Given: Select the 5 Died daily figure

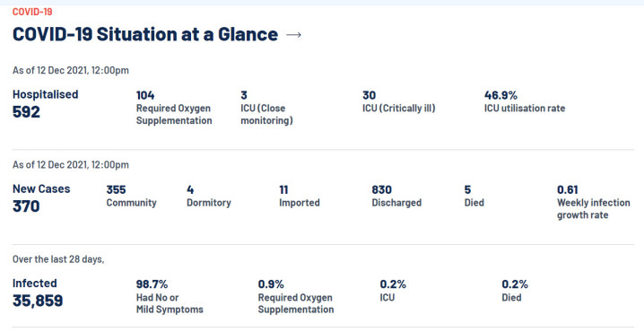Looking at the screenshot, I should (474, 196).
